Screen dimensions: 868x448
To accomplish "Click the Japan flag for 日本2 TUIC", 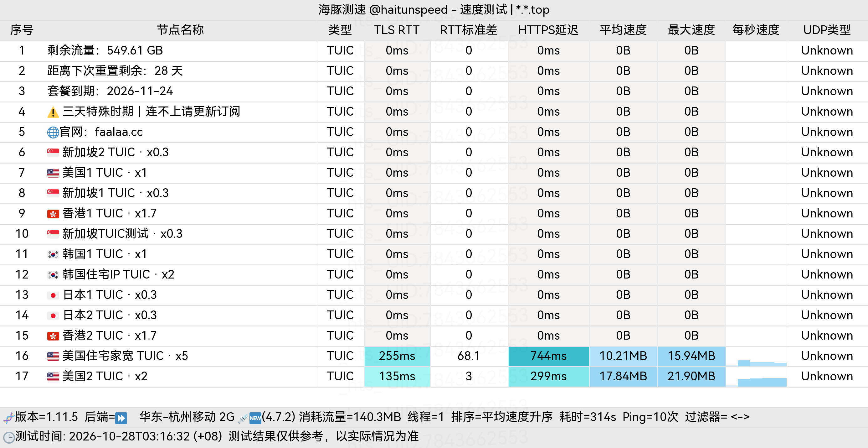I will [53, 315].
